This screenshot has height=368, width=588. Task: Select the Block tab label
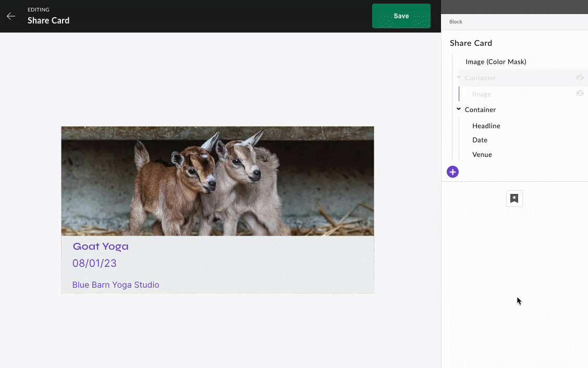(456, 22)
